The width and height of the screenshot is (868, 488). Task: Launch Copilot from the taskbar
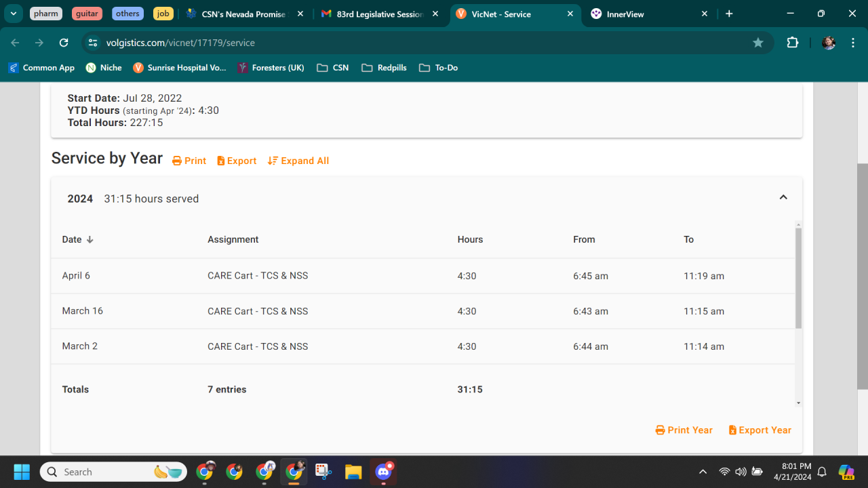click(846, 472)
